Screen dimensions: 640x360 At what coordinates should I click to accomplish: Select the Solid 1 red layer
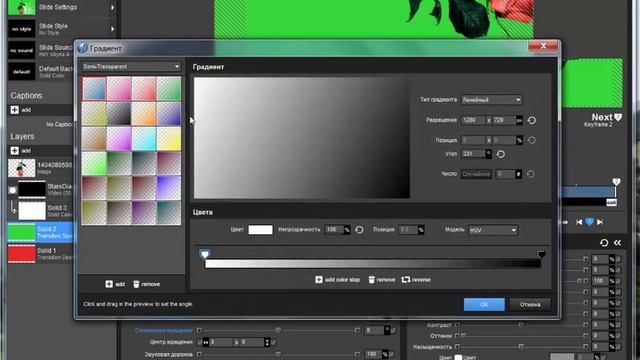(40, 253)
